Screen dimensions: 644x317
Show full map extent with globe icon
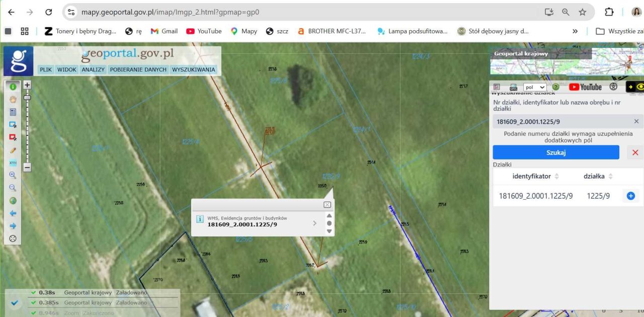[x=13, y=201]
